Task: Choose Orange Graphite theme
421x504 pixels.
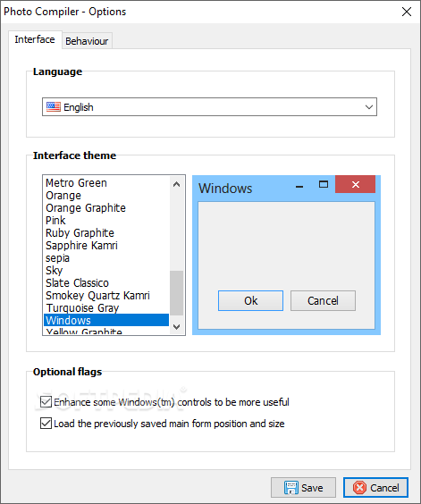Action: 106,208
